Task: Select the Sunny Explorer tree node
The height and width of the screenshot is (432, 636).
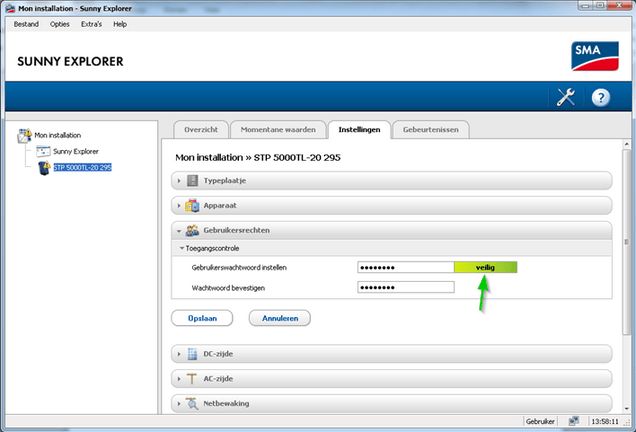Action: click(x=68, y=151)
